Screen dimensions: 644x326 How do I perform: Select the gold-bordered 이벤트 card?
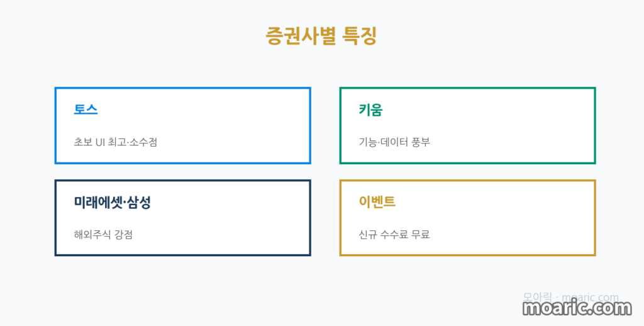click(x=467, y=218)
